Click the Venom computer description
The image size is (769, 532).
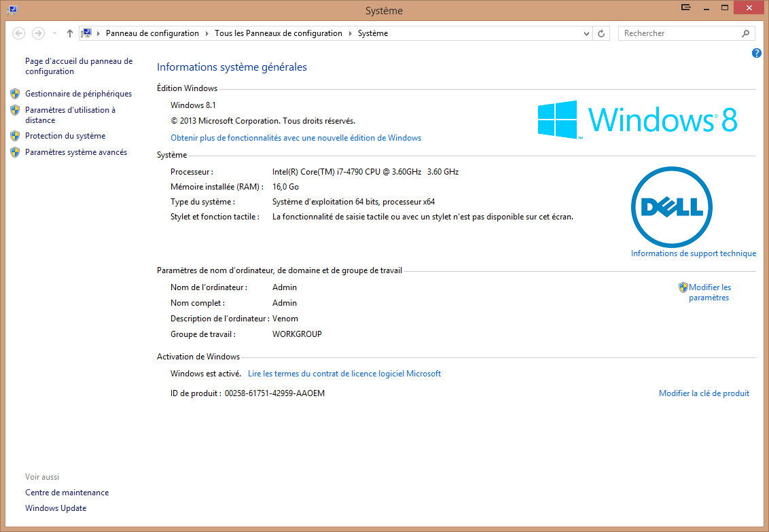(x=285, y=319)
